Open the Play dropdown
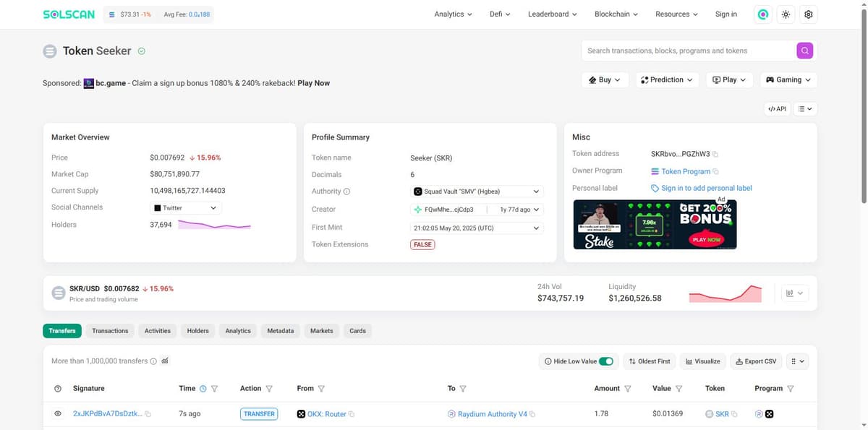Image resolution: width=868 pixels, height=430 pixels. pyautogui.click(x=729, y=79)
